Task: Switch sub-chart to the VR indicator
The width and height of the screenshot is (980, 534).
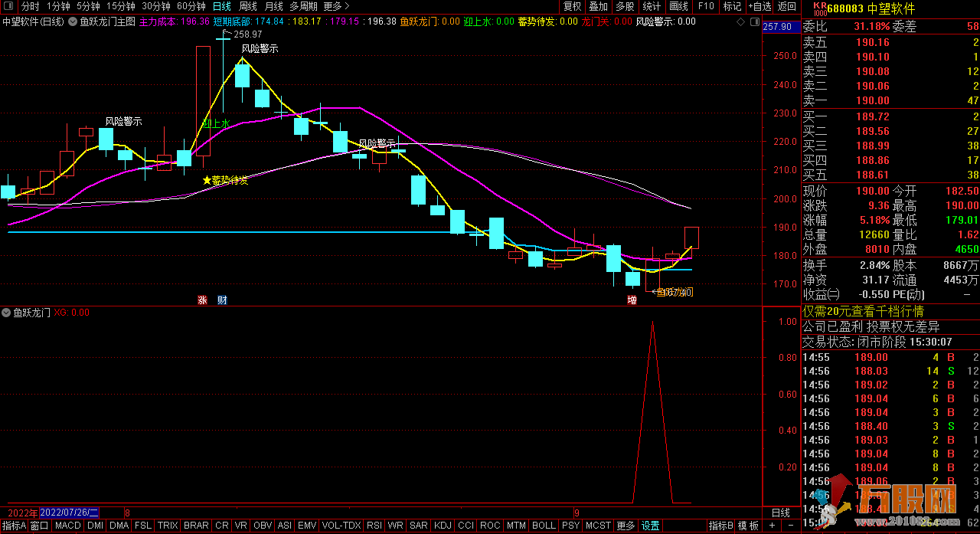Action: click(x=241, y=526)
